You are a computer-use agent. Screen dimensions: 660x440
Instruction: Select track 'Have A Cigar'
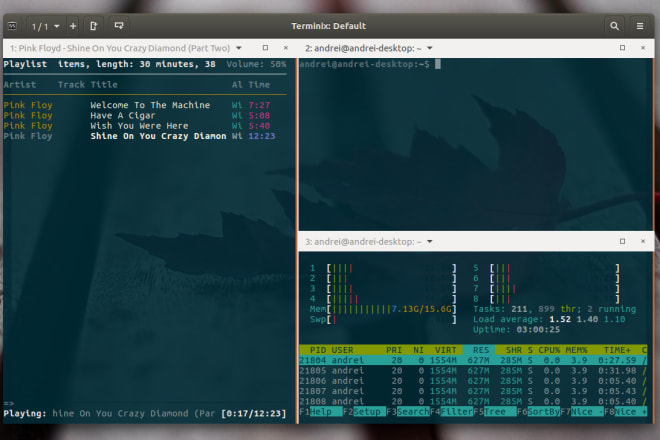122,115
